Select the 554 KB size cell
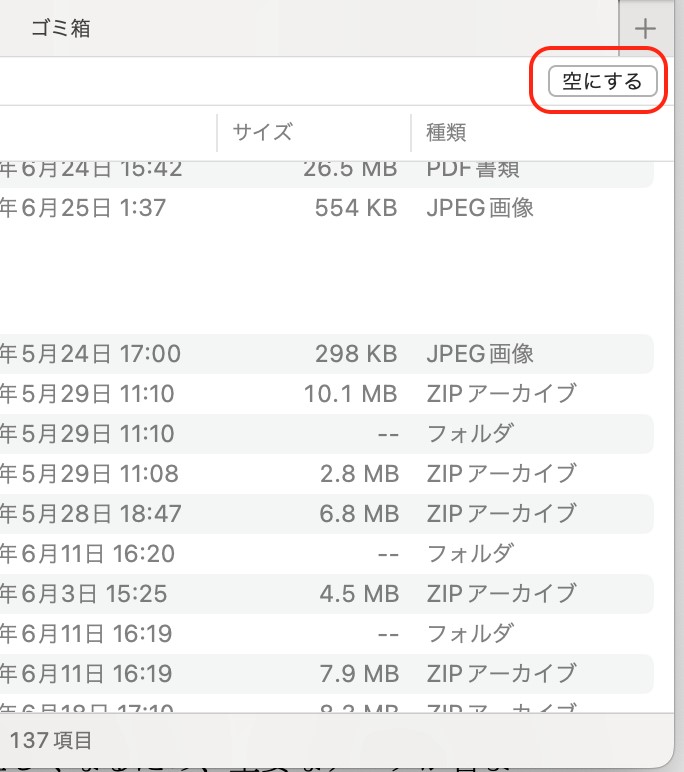 click(356, 208)
